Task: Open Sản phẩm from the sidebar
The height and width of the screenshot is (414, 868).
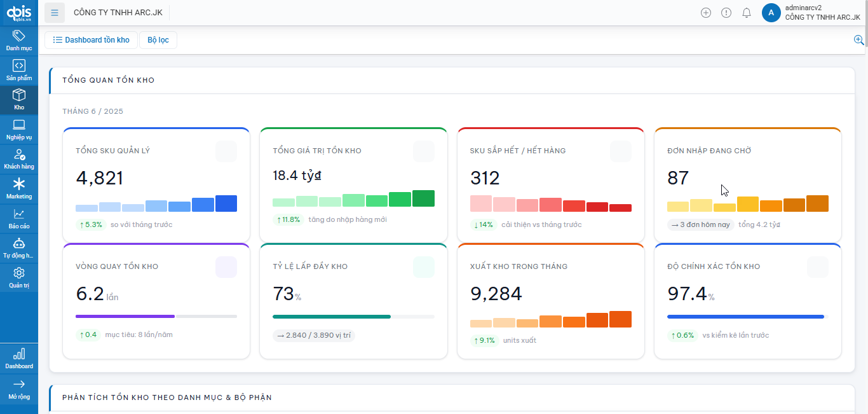Action: (19, 69)
